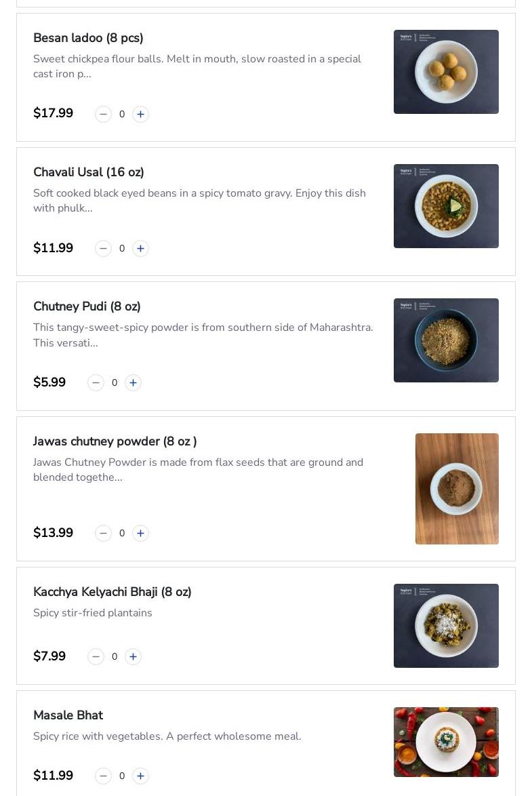Decrease Masale Bhat quantity with minus

pos(103,776)
